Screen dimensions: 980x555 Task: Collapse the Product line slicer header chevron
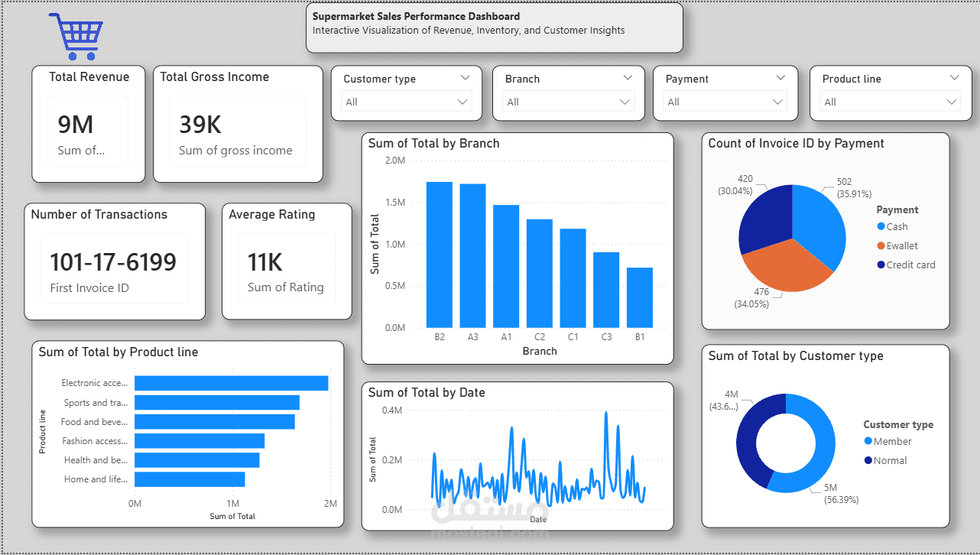[x=954, y=77]
